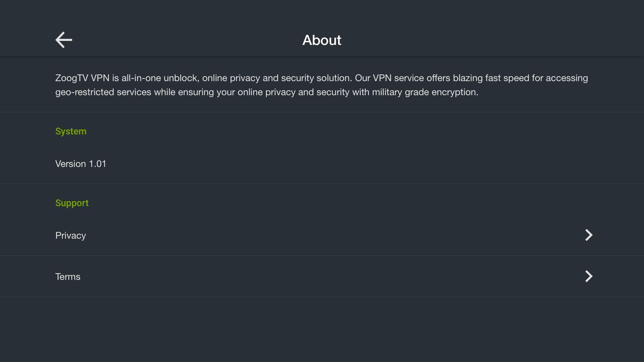Image resolution: width=644 pixels, height=362 pixels.
Task: Select the System section header
Action: 71,131
